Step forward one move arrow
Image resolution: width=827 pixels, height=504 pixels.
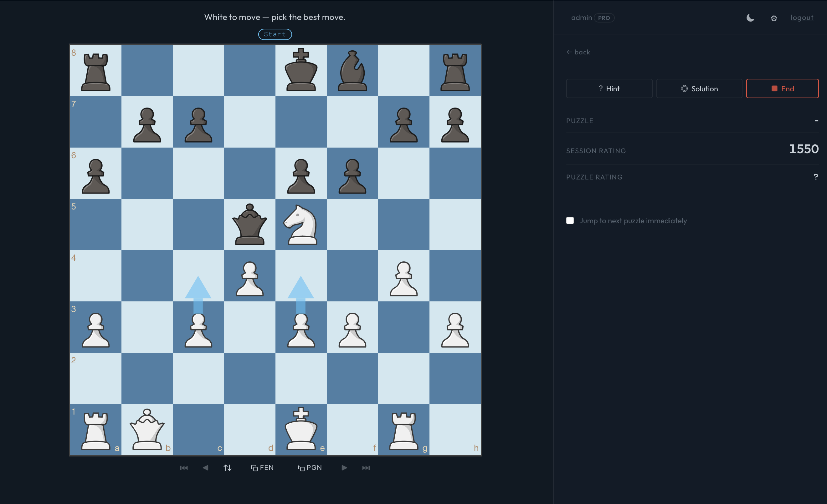coord(344,467)
